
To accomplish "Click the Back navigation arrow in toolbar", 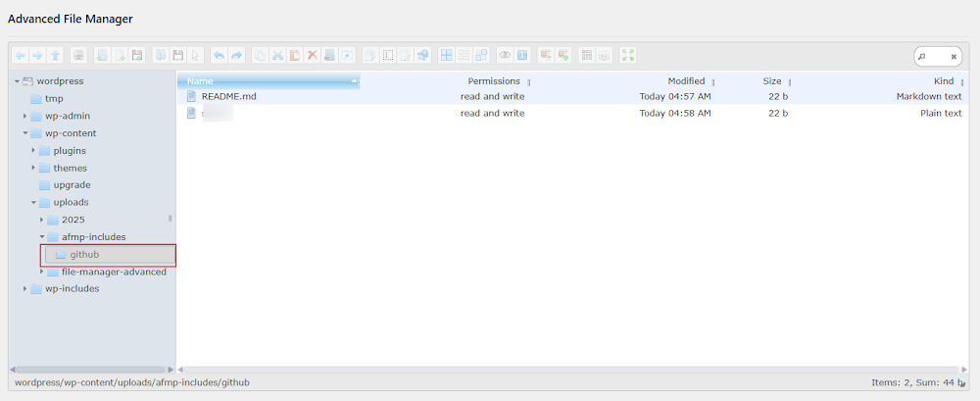I will pos(21,56).
